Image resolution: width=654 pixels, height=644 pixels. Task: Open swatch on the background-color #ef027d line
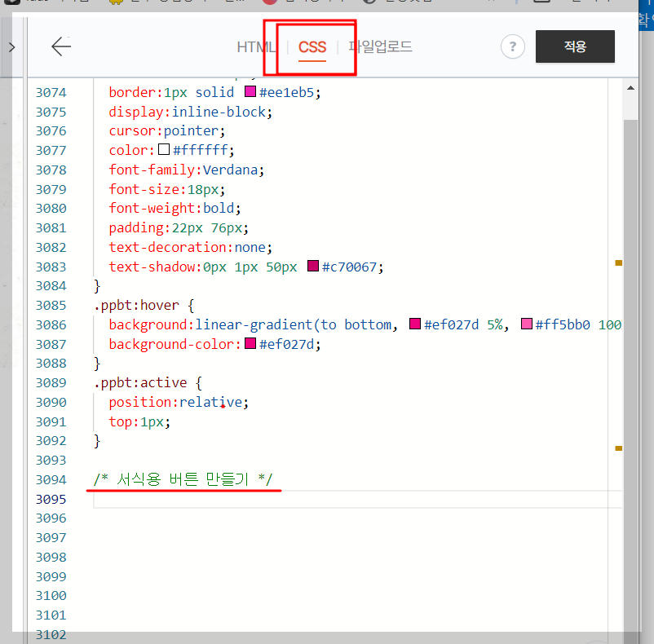pos(250,343)
